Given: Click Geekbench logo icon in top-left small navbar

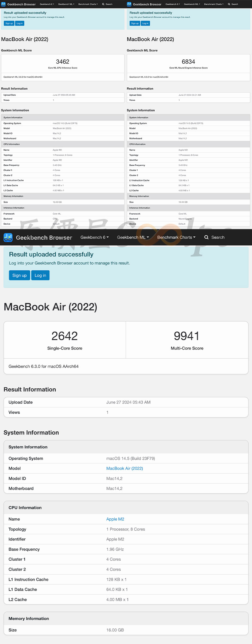Looking at the screenshot, I should point(3,4).
